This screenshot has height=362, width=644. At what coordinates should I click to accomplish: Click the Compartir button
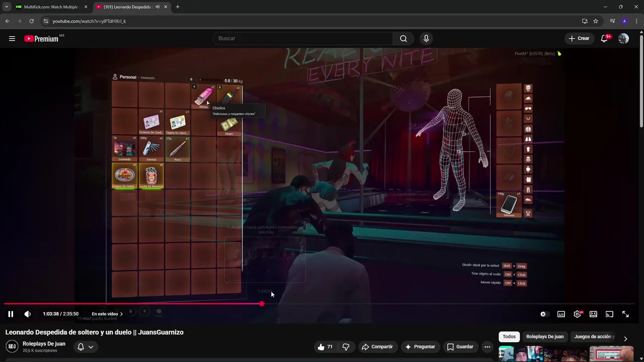pos(377,347)
